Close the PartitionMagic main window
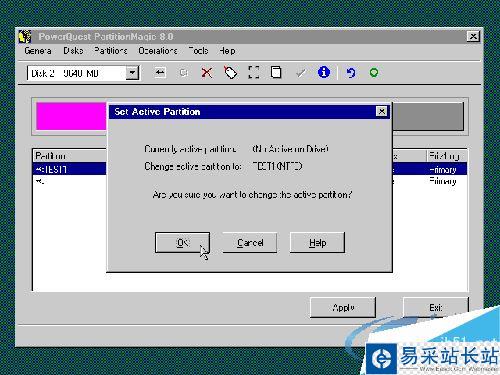500x375 pixels. [x=473, y=36]
